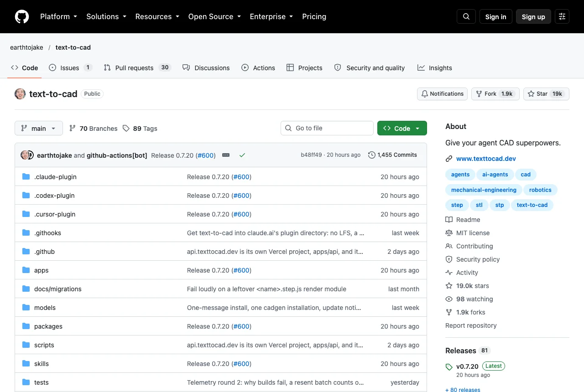
Task: Open commit hash b48ff49
Action: 311,155
